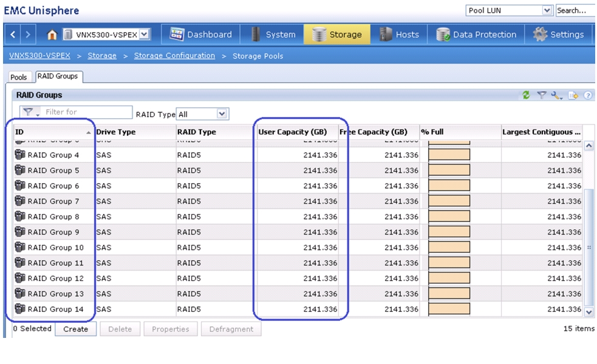This screenshot has height=364, width=597.
Task: Follow the Storage breadcrumb link
Action: coord(102,56)
